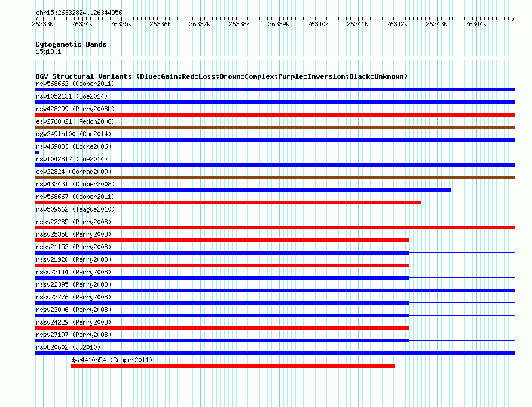Click the red dgv4410n54 loss bar
This screenshot has height=407, width=532.
(x=233, y=366)
